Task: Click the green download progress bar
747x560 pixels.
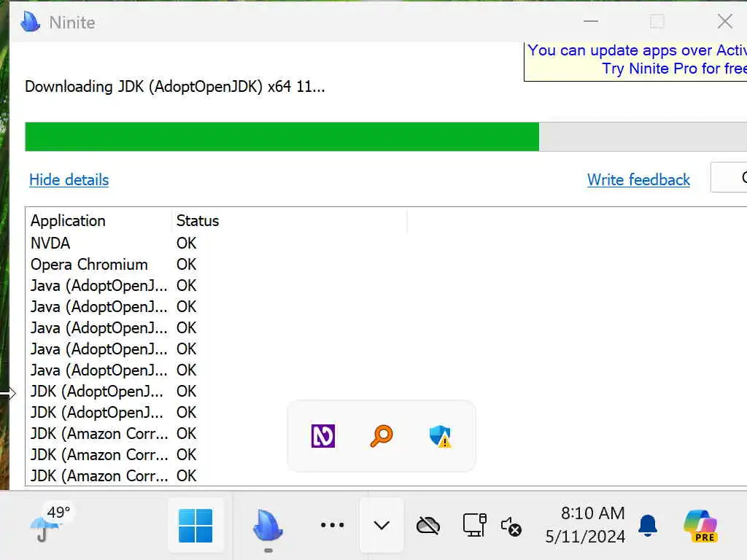Action: click(282, 136)
